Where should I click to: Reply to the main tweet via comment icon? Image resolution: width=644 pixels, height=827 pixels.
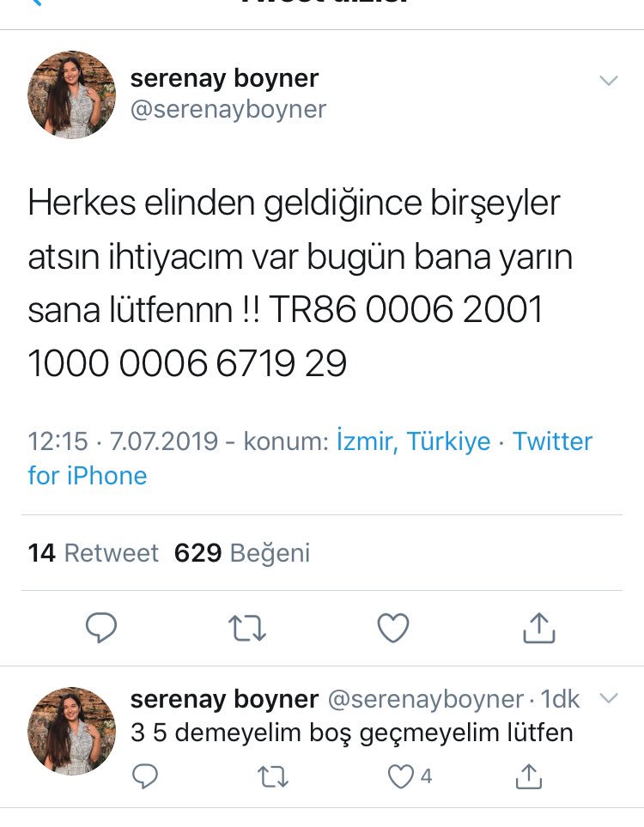click(101, 627)
